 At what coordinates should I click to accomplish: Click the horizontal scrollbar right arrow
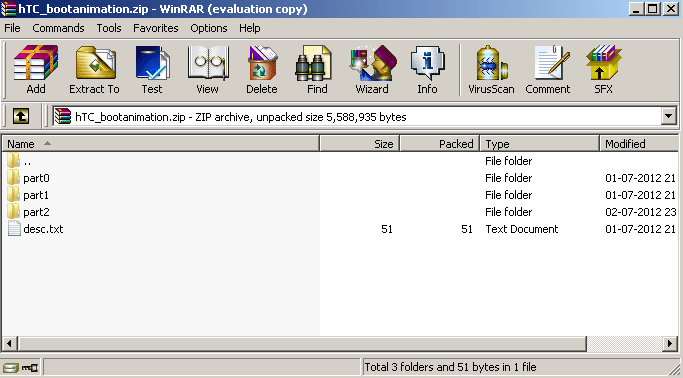pyautogui.click(x=670, y=344)
